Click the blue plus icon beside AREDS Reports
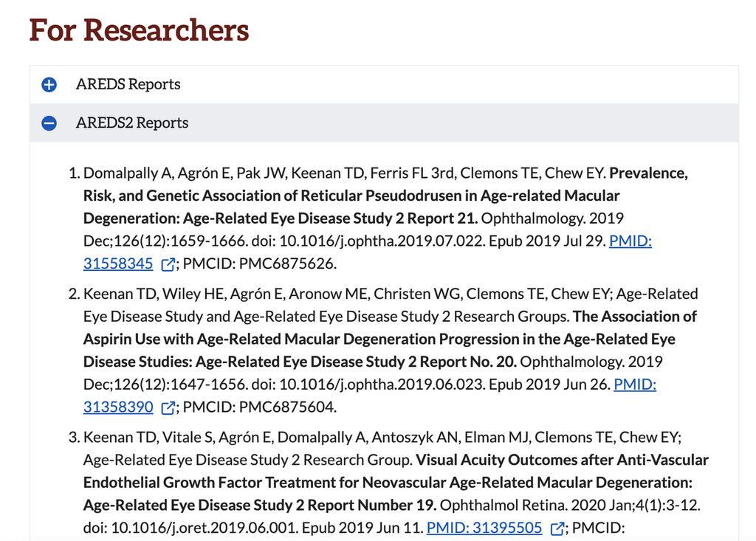Viewport: 756px width, 541px height. pyautogui.click(x=49, y=85)
